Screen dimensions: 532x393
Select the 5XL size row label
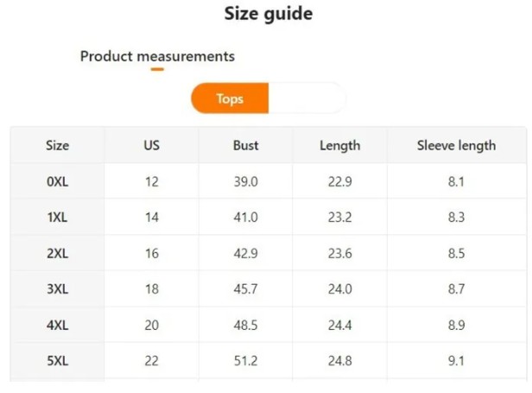(57, 361)
